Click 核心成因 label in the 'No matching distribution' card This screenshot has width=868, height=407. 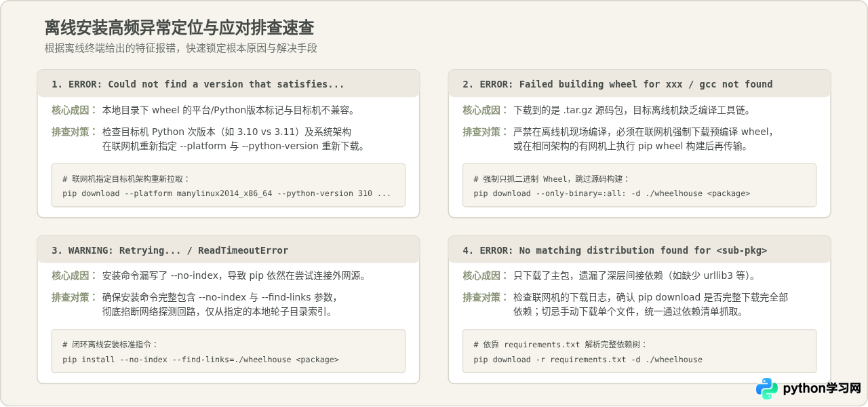486,276
